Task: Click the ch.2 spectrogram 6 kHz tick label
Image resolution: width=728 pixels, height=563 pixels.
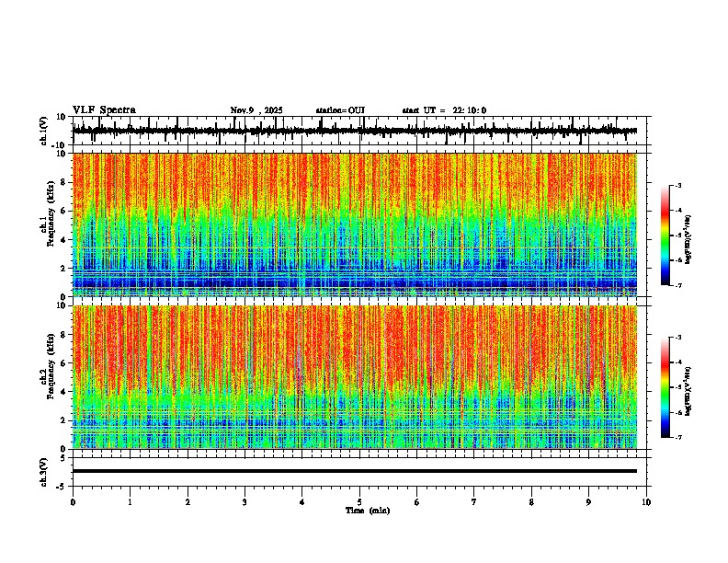Action: point(63,363)
